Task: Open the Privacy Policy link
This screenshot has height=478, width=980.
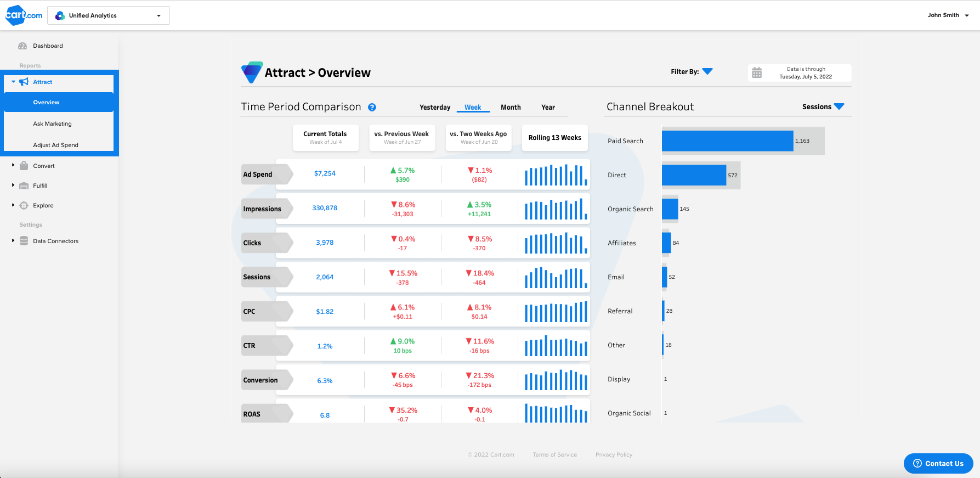Action: 614,455
